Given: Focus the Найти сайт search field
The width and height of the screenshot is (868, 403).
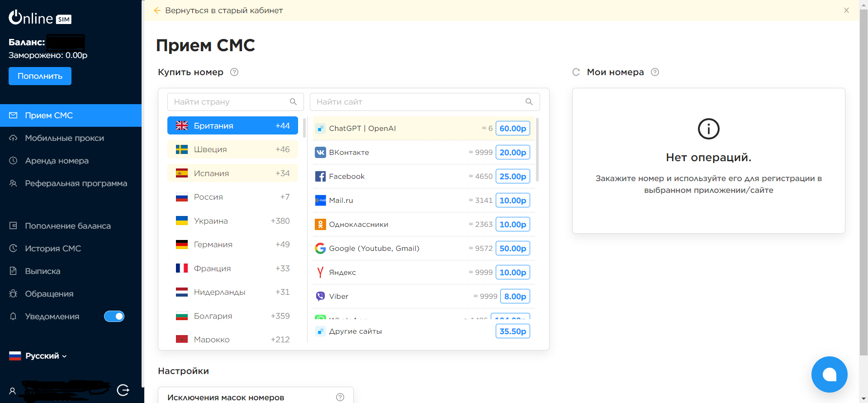Looking at the screenshot, I should (425, 102).
